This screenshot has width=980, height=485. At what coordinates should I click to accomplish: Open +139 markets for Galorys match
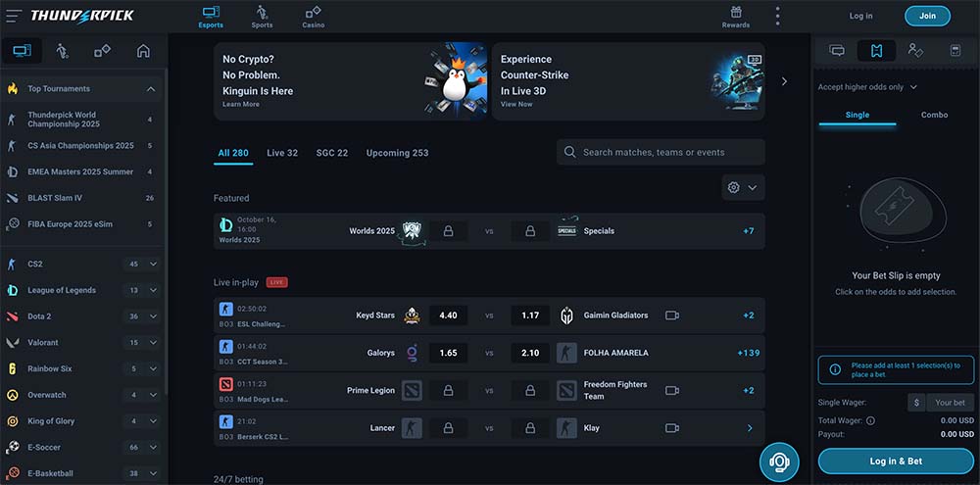pos(749,353)
